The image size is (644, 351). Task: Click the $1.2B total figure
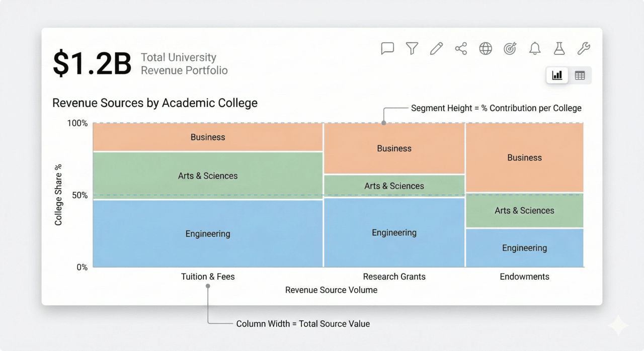click(91, 62)
